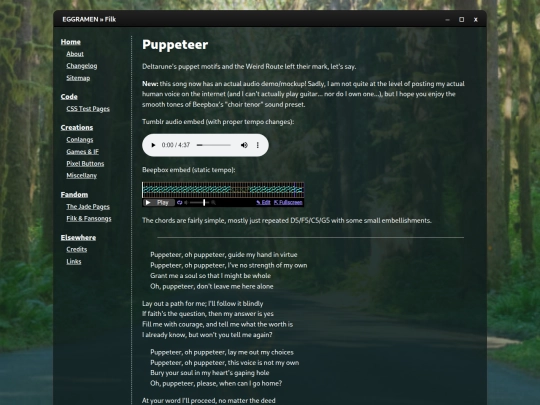Maximize the EGGRAMEN window
This screenshot has height=405, width=540.
point(461,20)
